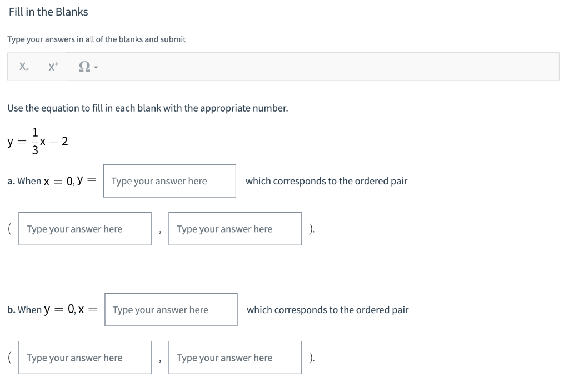Click the 'Type your answers' instruction text
The height and width of the screenshot is (392, 569).
coord(97,39)
